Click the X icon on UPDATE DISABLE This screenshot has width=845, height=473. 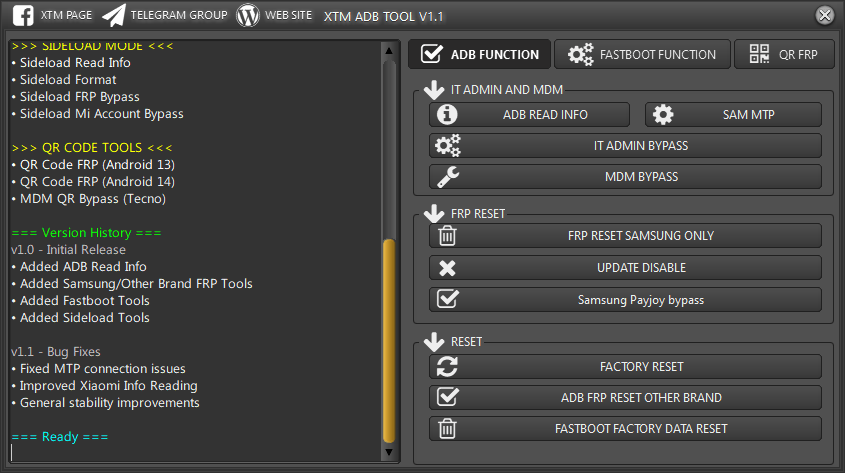click(x=447, y=268)
